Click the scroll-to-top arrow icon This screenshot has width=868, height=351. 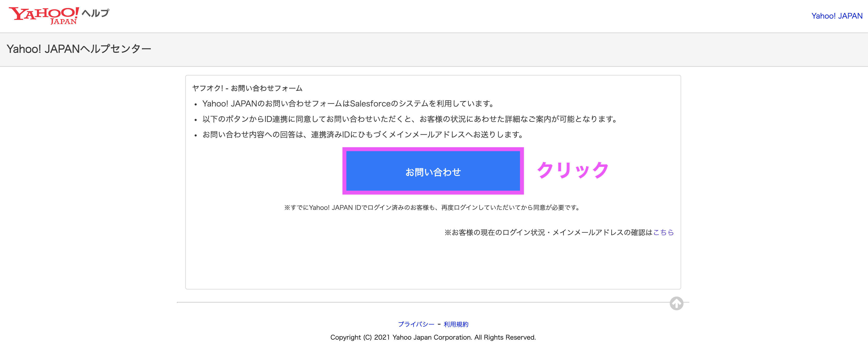click(676, 303)
